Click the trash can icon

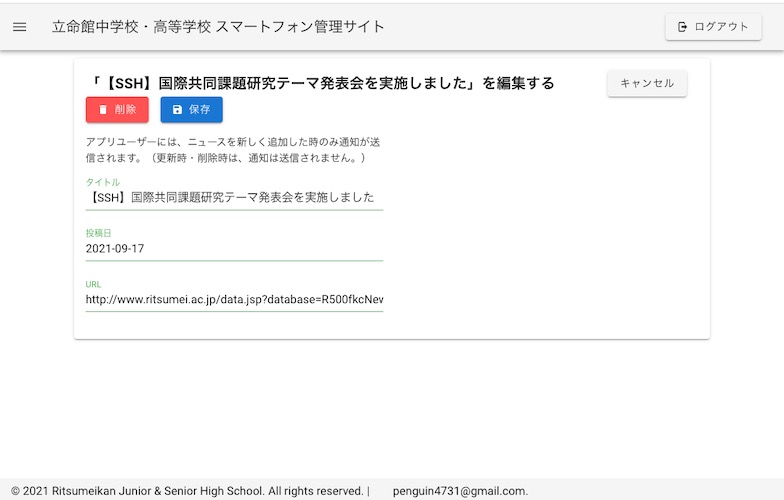103,110
